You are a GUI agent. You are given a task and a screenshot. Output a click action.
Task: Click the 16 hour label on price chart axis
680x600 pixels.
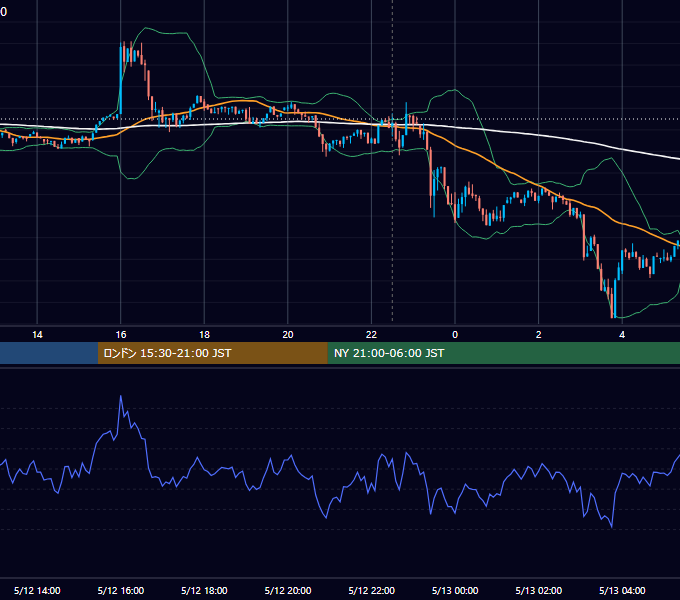[x=121, y=335]
